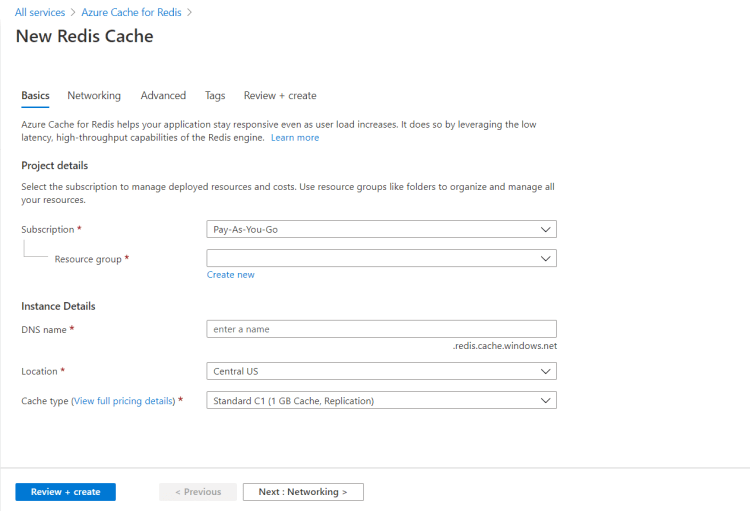Click the New Redis Cache page title
This screenshot has width=750, height=511.
85,36
